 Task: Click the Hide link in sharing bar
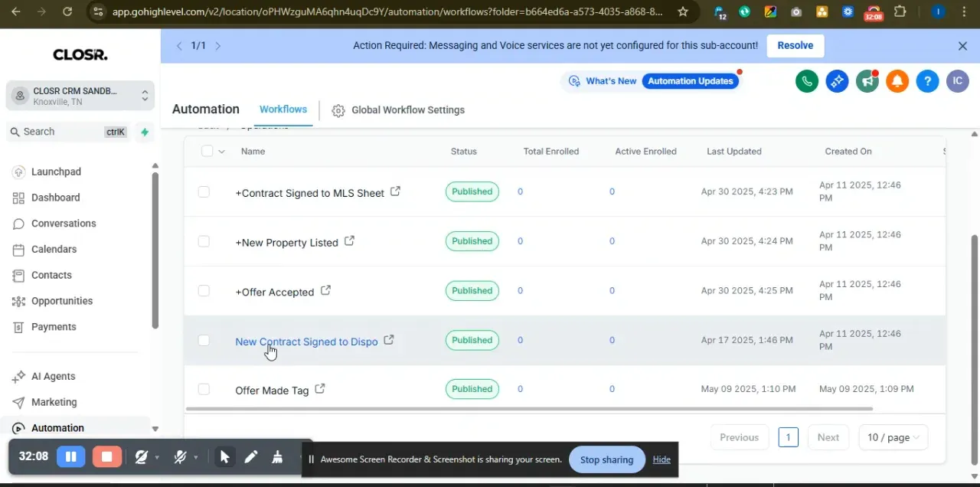[661, 459]
